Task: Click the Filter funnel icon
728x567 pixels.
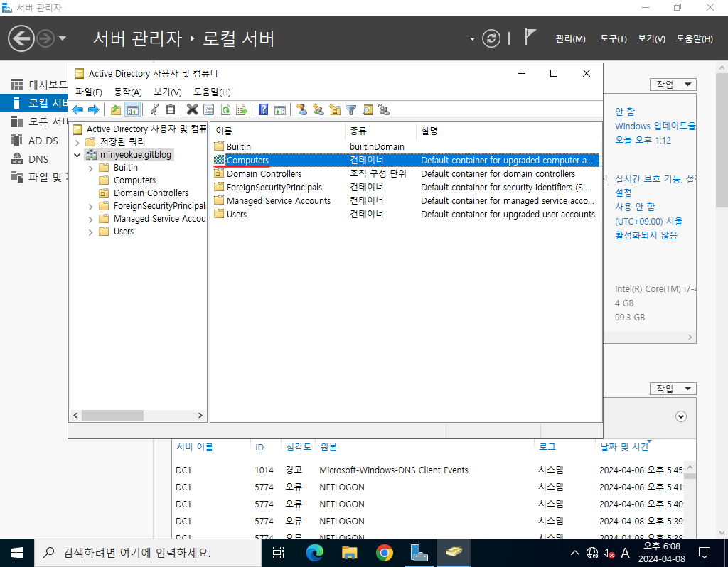Action: pyautogui.click(x=351, y=110)
